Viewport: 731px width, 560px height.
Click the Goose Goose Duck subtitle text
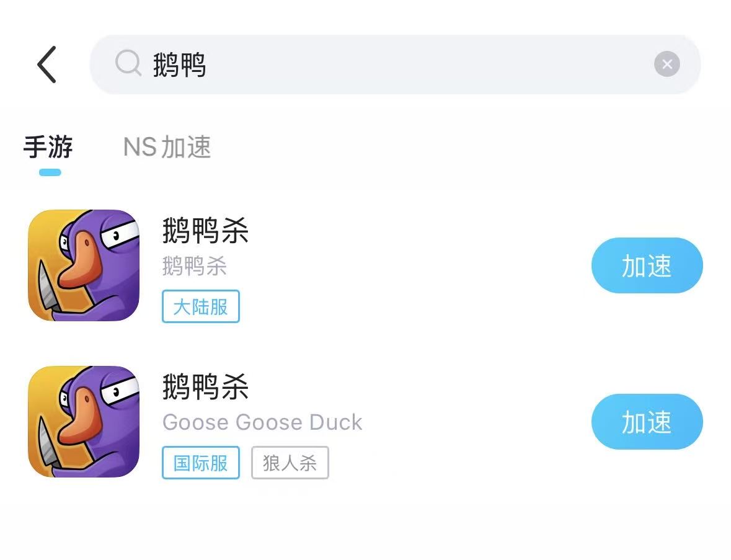coord(262,422)
